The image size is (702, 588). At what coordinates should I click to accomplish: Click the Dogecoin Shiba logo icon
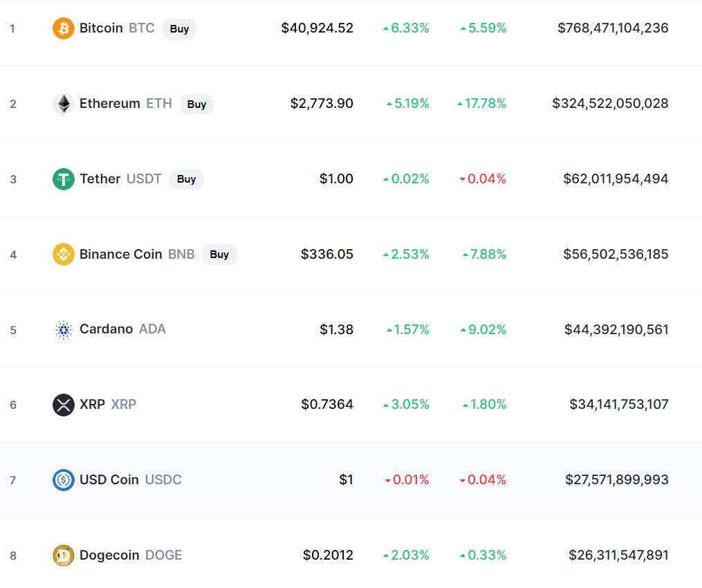(64, 555)
